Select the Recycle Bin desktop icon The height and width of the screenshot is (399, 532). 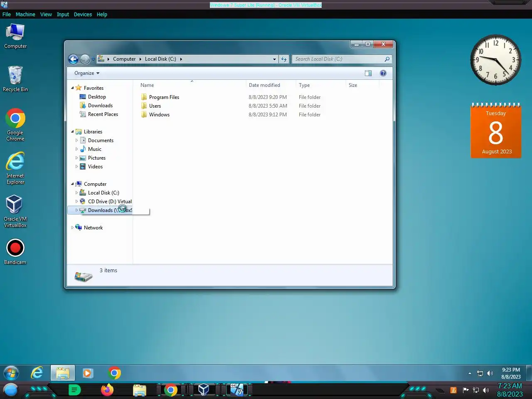15,79
